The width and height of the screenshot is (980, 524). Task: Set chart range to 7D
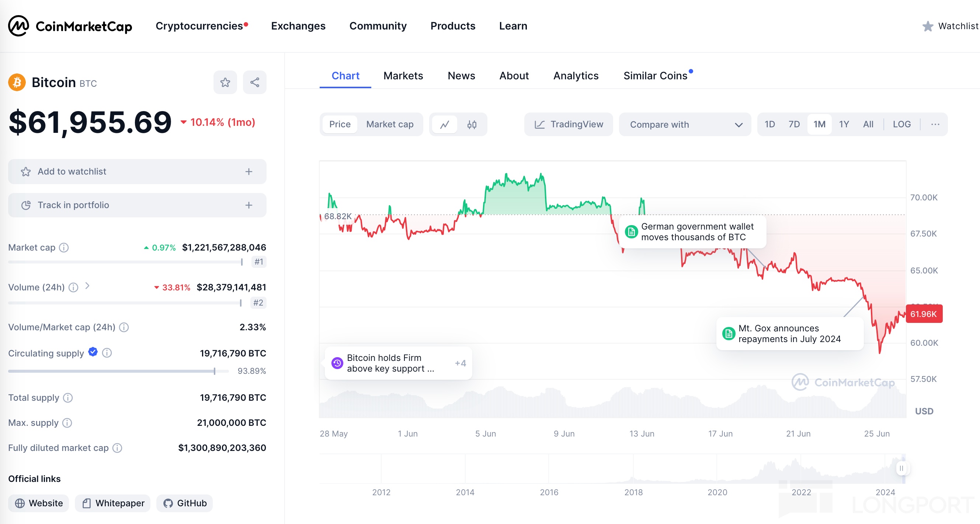[794, 124]
